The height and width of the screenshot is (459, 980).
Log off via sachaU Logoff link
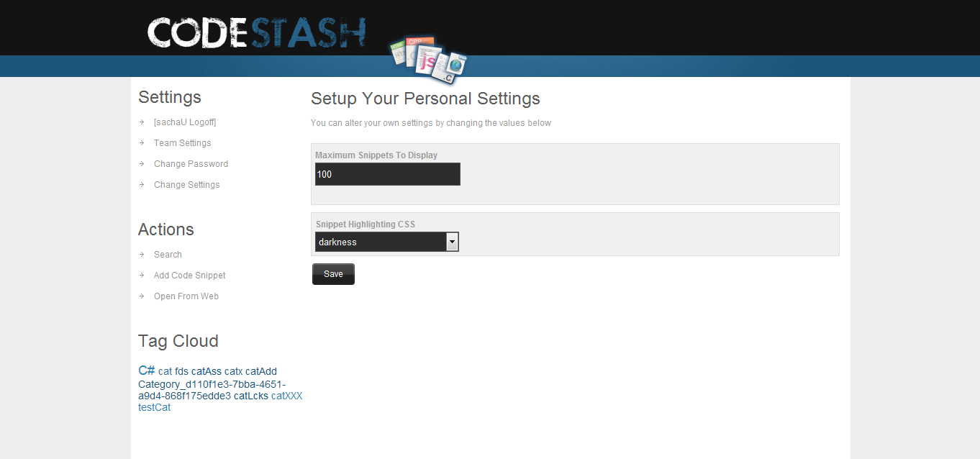point(185,122)
